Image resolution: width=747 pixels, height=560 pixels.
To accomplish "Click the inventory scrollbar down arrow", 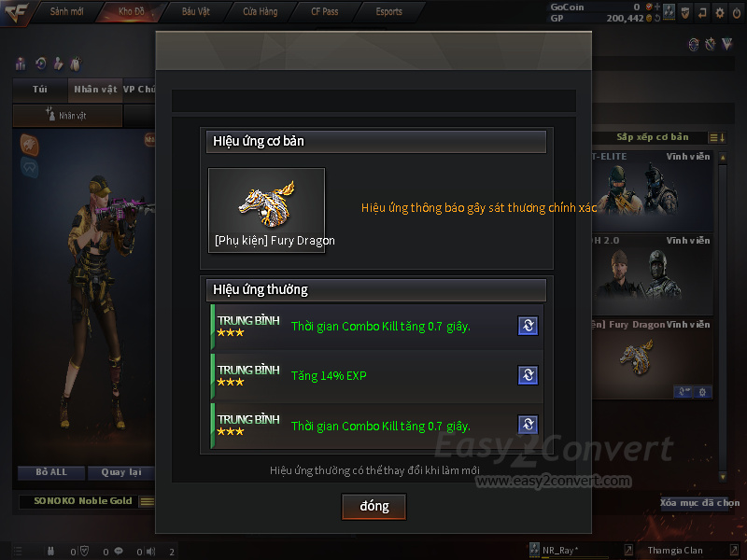I will point(723,476).
